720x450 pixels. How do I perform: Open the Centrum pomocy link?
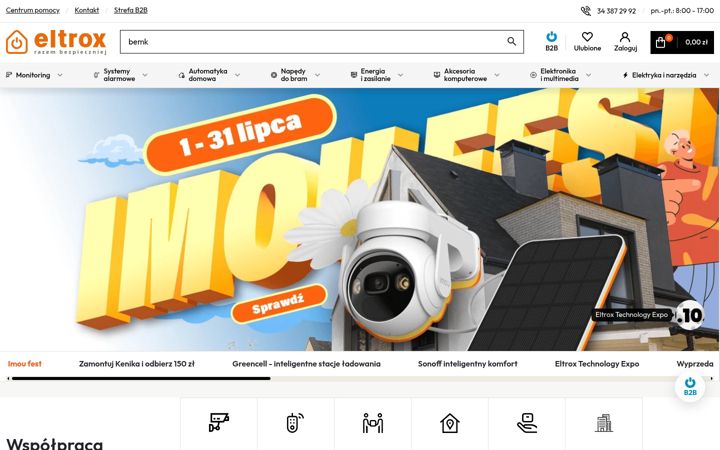pyautogui.click(x=33, y=10)
